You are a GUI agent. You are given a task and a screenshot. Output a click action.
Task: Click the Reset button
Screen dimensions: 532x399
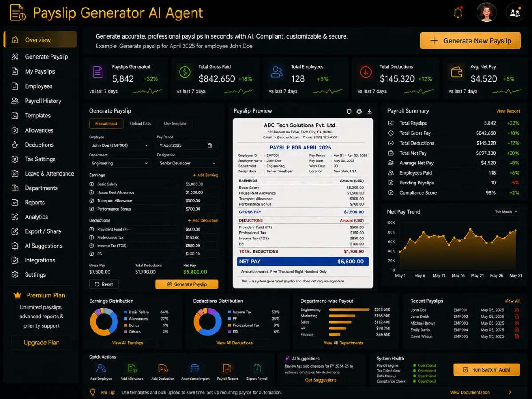[104, 284]
